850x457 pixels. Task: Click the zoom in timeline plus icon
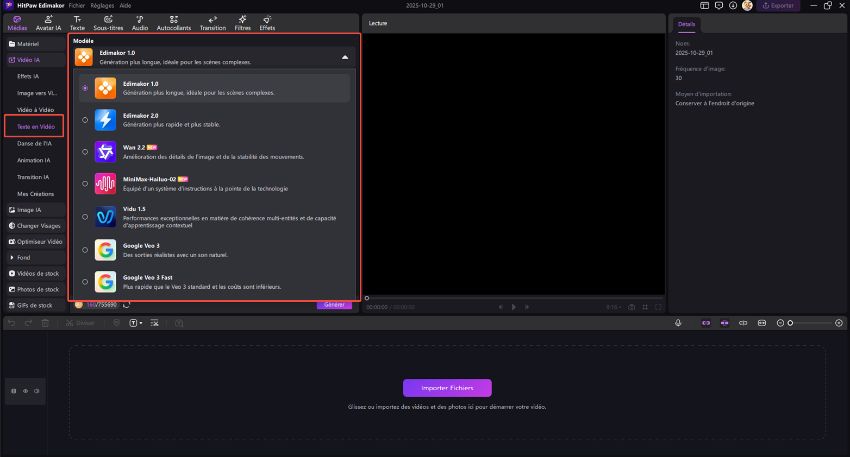pyautogui.click(x=839, y=323)
